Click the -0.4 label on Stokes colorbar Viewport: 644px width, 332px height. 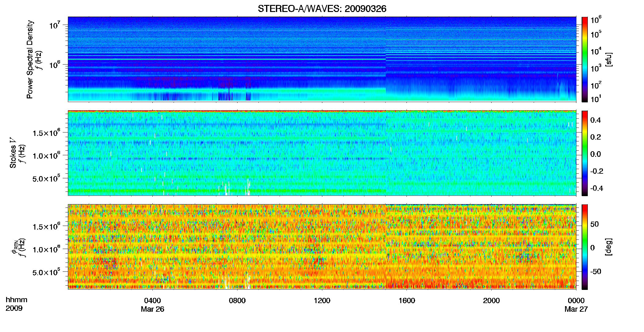[x=597, y=188]
